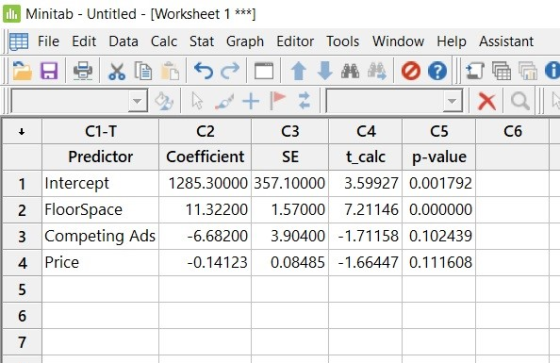Select row header 5
The height and width of the screenshot is (363, 560).
coord(22,289)
